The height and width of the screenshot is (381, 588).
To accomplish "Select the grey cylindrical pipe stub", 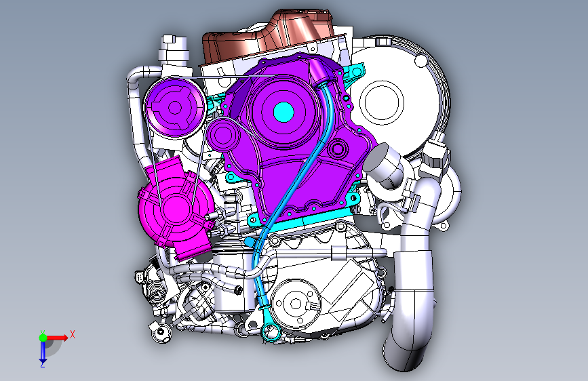I will pyautogui.click(x=383, y=162).
